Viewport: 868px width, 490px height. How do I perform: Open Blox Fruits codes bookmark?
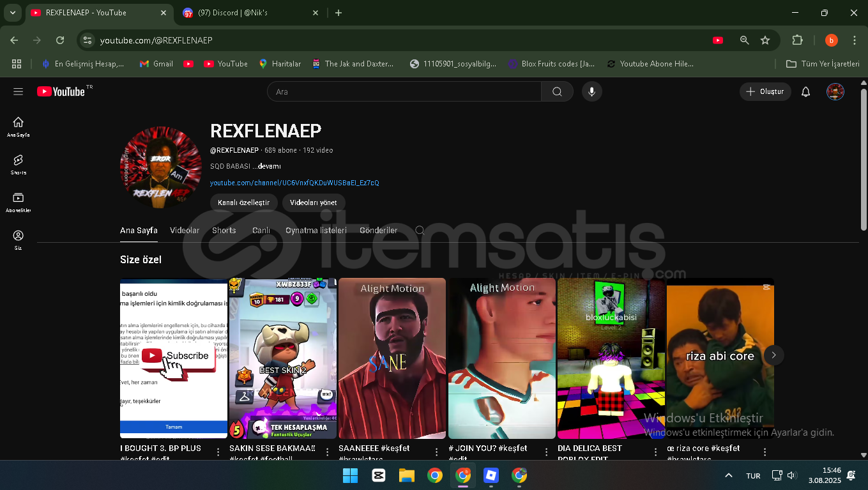pyautogui.click(x=551, y=63)
